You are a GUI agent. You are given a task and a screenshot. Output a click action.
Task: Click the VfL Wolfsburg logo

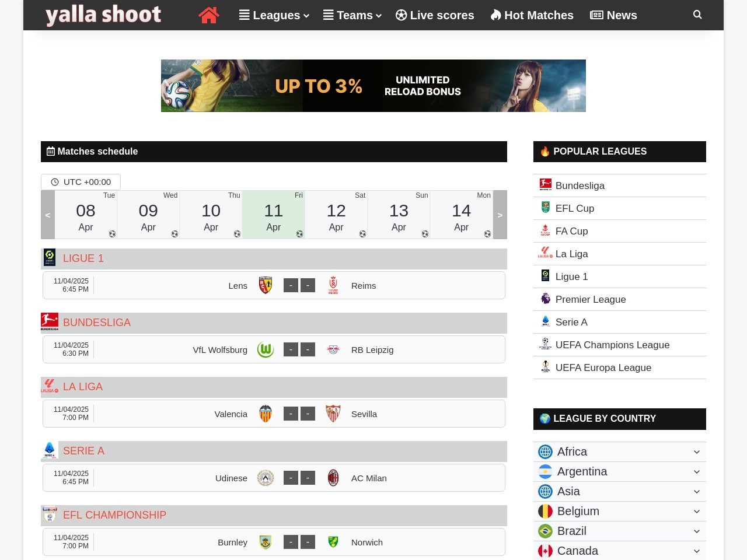coord(266,349)
